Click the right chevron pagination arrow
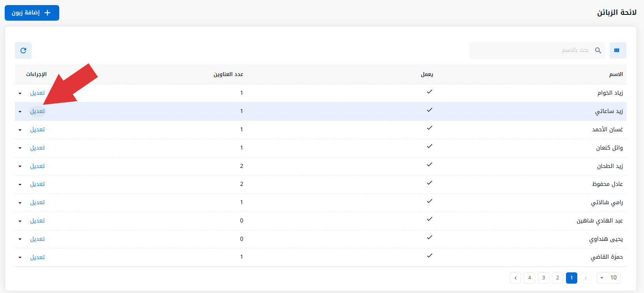 (x=585, y=278)
